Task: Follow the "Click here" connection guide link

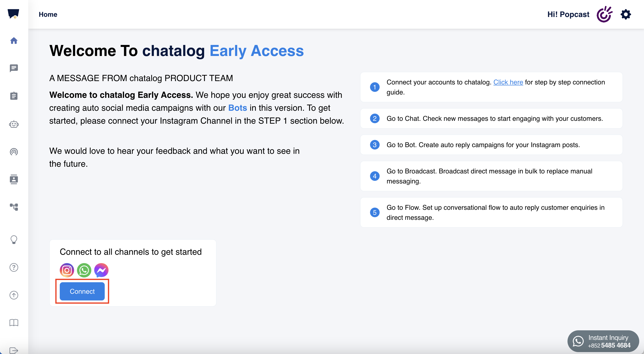Action: click(x=508, y=82)
